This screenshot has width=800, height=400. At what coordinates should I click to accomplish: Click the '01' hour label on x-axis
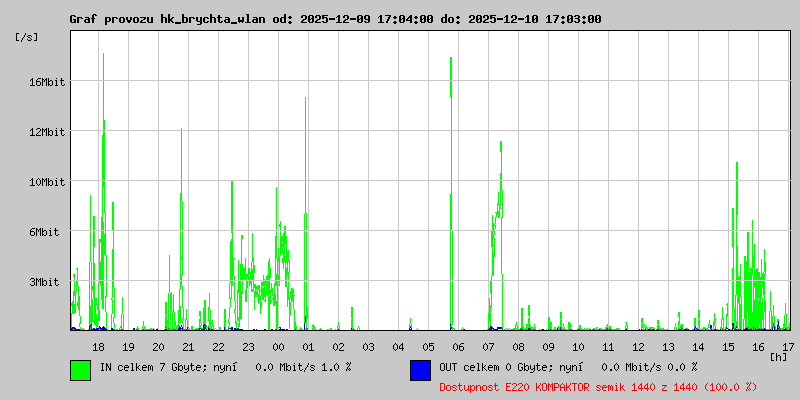[308, 347]
